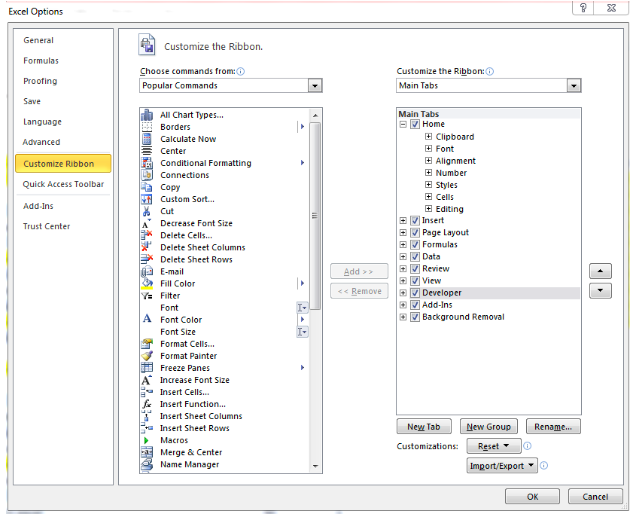The height and width of the screenshot is (515, 632).
Task: Click the Freeze Panes icon
Action: [x=147, y=368]
